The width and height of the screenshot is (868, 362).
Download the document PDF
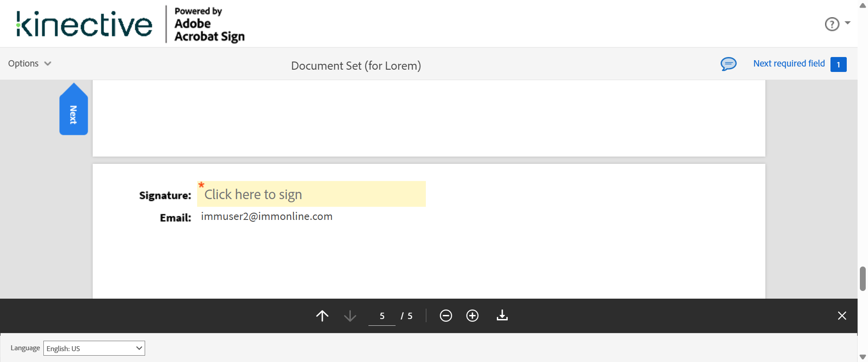coord(502,315)
